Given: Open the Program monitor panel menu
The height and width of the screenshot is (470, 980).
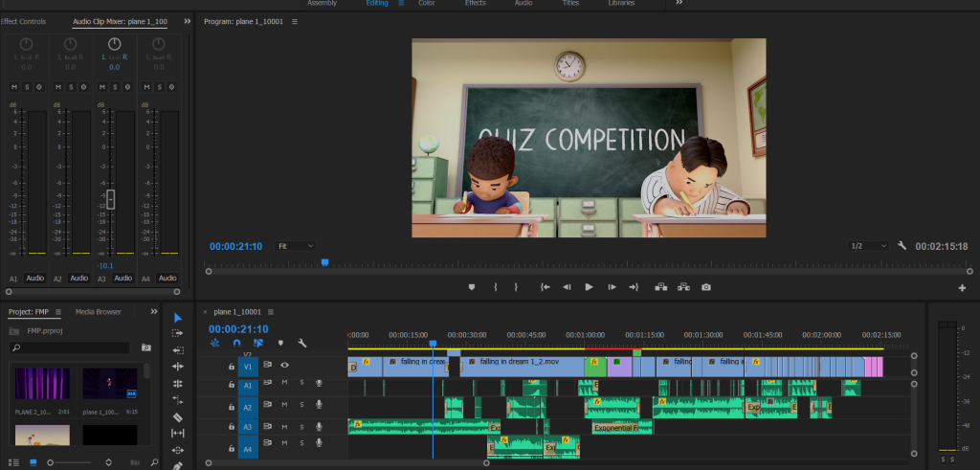Looking at the screenshot, I should pos(295,21).
